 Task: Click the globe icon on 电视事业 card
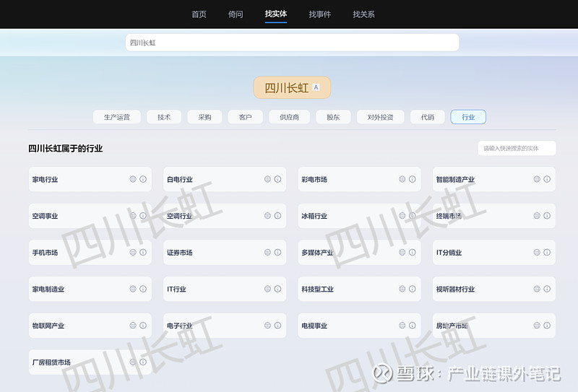pos(402,326)
